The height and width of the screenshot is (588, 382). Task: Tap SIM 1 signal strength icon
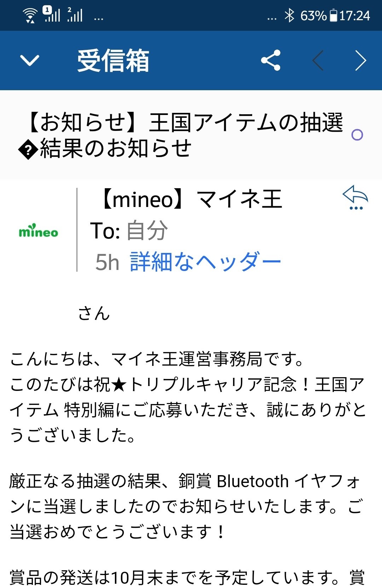[52, 15]
